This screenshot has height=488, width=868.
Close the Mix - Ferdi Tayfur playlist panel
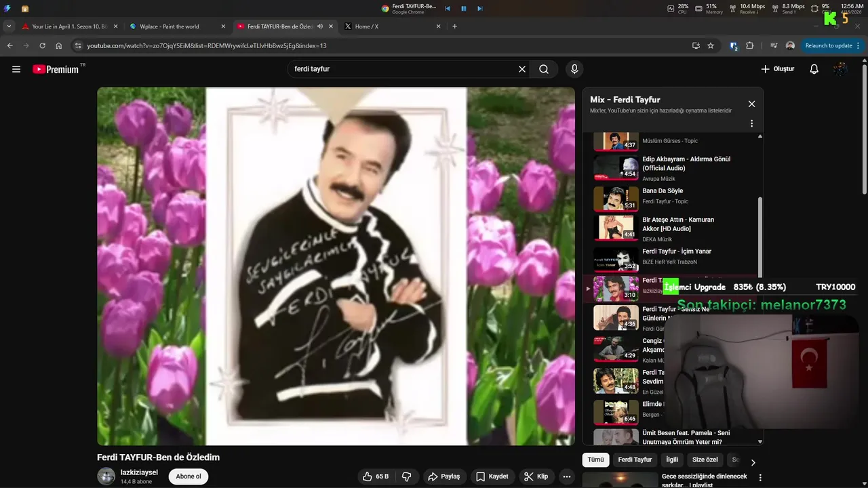[x=751, y=104]
